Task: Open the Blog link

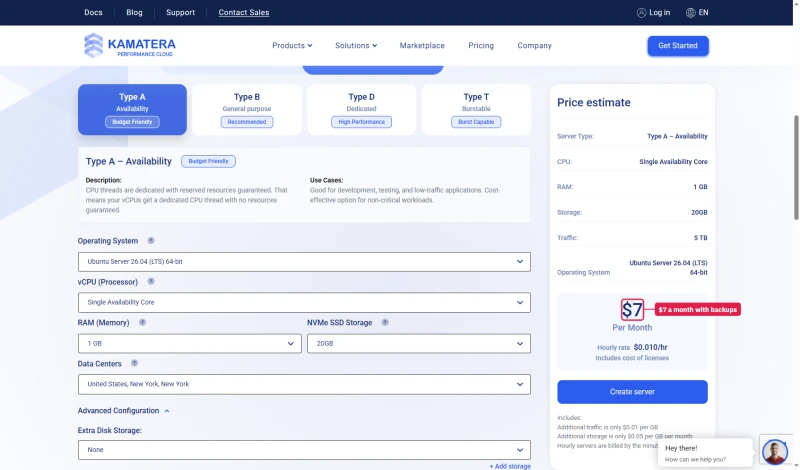Action: click(134, 12)
